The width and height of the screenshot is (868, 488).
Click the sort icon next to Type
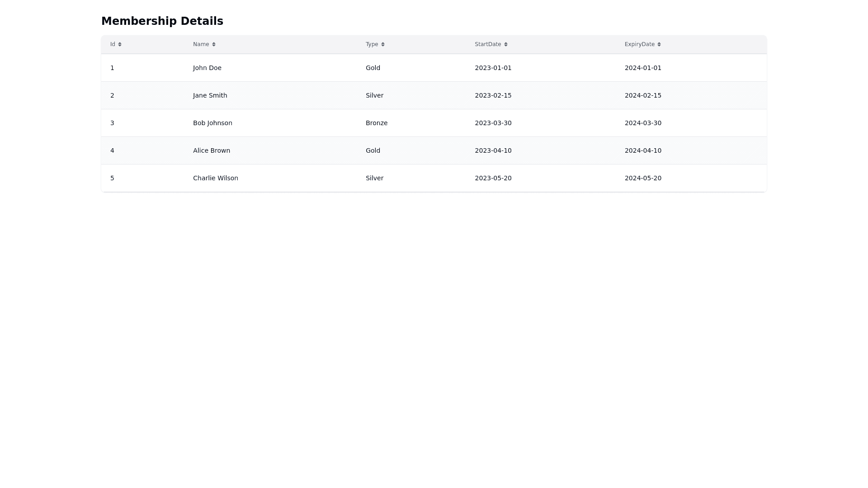tap(383, 44)
